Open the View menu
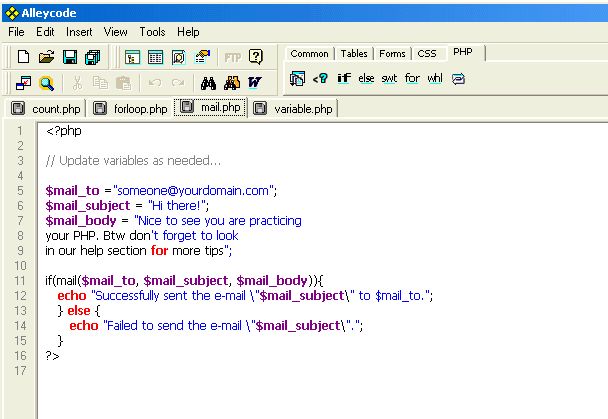 [x=116, y=32]
